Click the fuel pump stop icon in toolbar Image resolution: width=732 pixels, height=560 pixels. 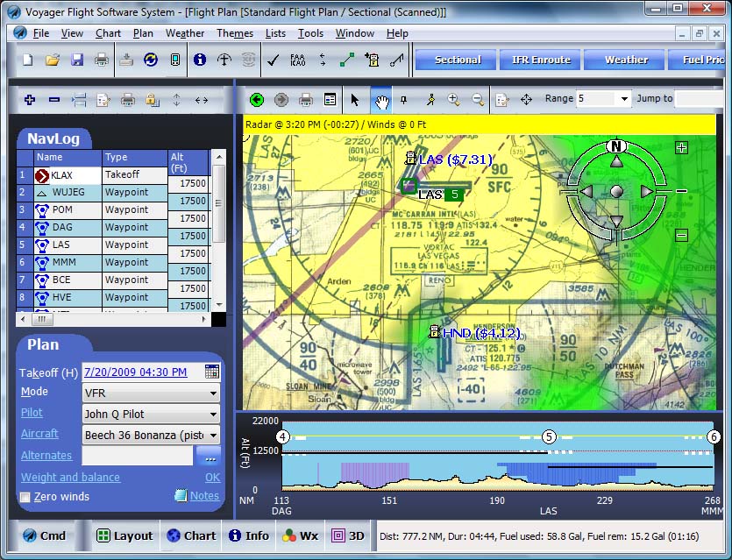[x=372, y=60]
